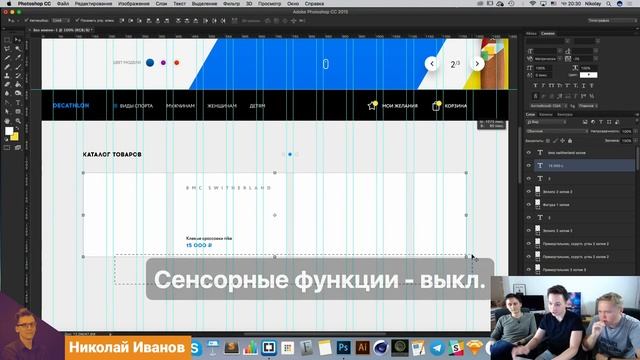The width and height of the screenshot is (640, 360).
Task: Select the History Brush tool
Action: [x=18, y=76]
